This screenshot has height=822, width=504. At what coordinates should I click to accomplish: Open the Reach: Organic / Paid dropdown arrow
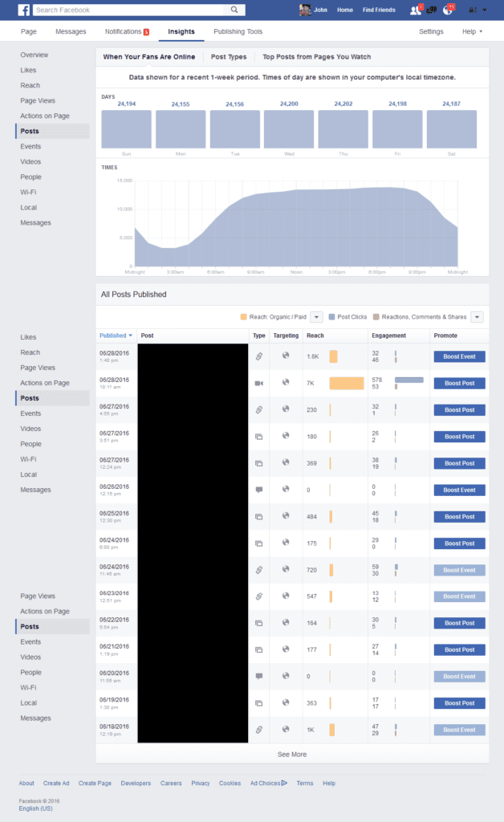tap(316, 317)
